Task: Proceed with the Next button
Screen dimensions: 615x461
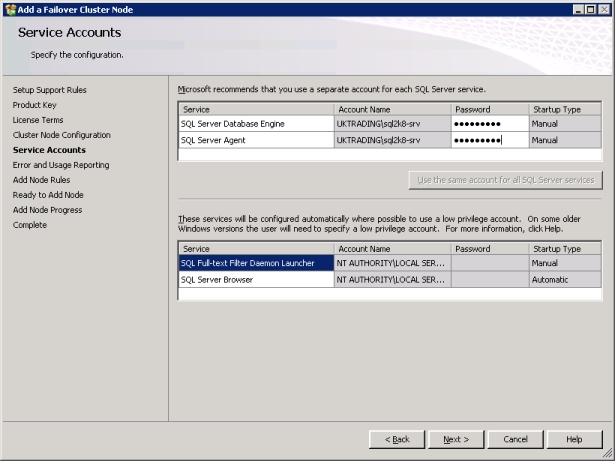Action: (x=456, y=439)
